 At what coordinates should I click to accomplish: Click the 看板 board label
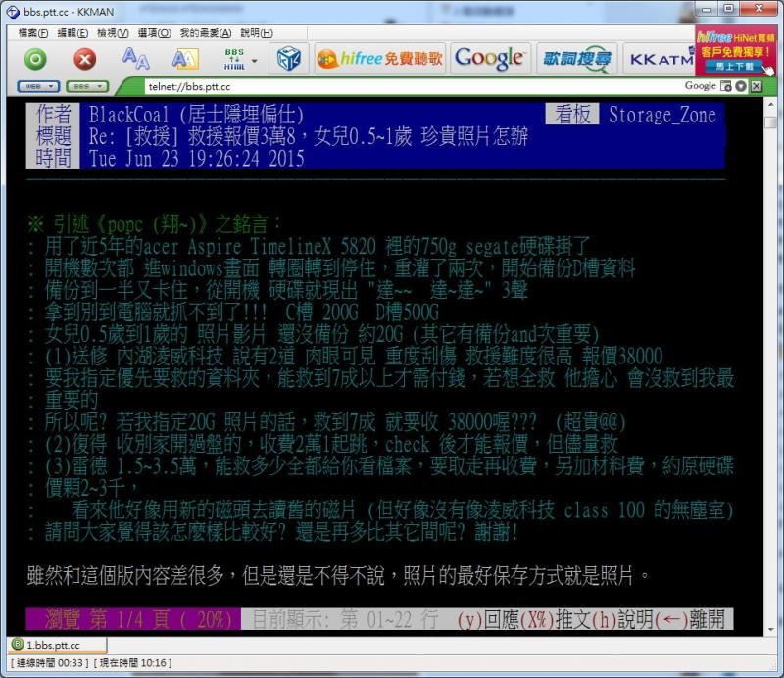(572, 114)
